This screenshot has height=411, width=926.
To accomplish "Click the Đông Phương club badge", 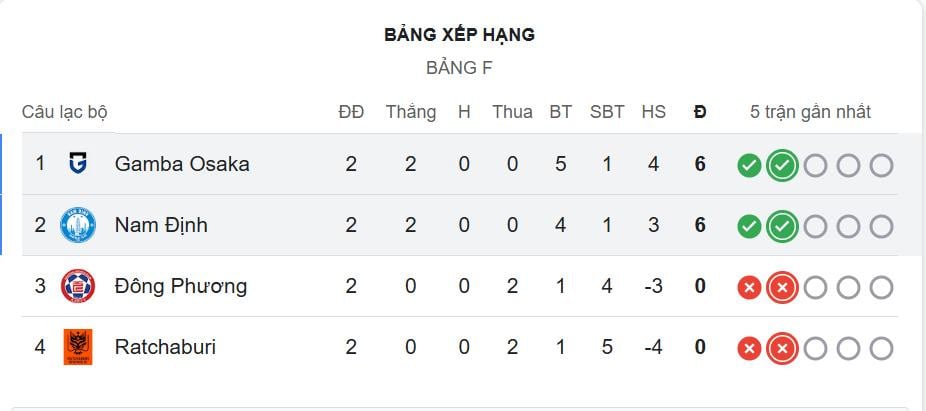I will point(77,286).
